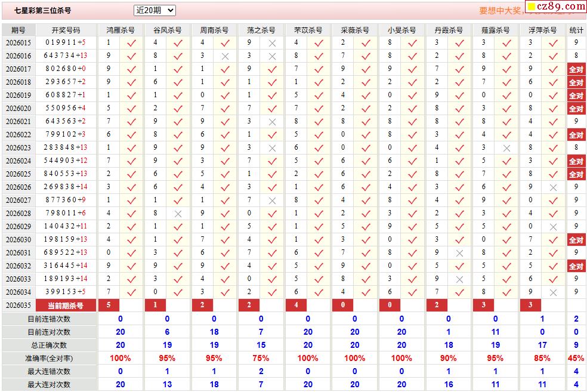This screenshot has height=392, width=587.
Task: Click the 统计 column header
Action: (x=576, y=30)
